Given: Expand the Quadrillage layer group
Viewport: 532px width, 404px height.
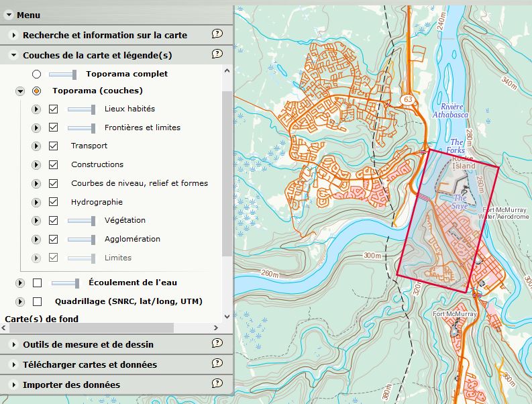Looking at the screenshot, I should [19, 302].
